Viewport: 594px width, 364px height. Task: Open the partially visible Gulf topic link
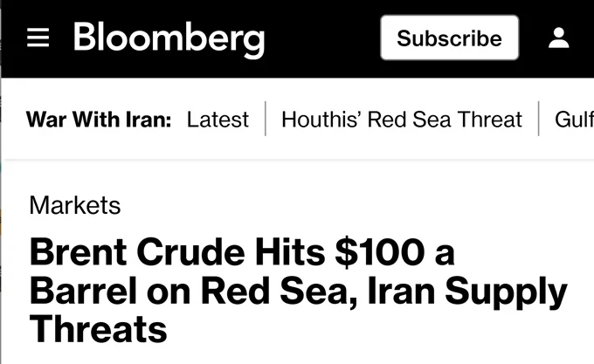[574, 120]
